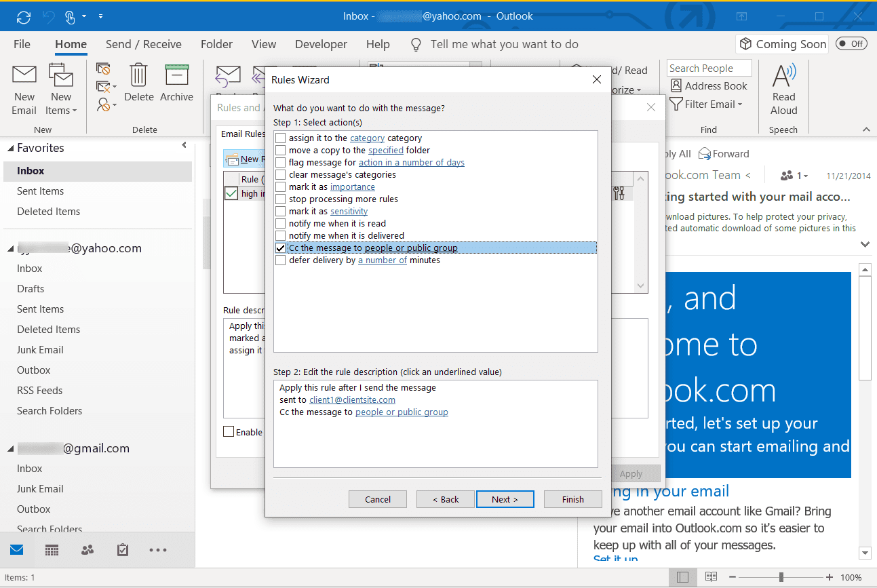Open the Developer ribbon tab
Screen dimensions: 877x588
coord(321,44)
